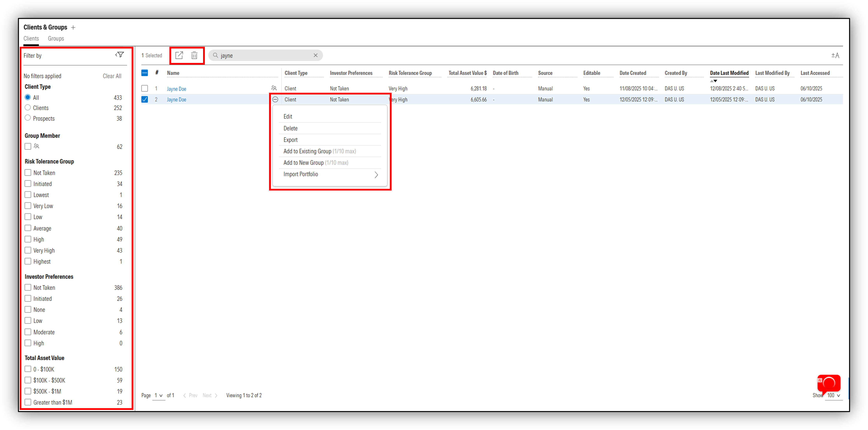This screenshot has width=868, height=430.
Task: Choose Edit from the context menu
Action: tap(288, 116)
